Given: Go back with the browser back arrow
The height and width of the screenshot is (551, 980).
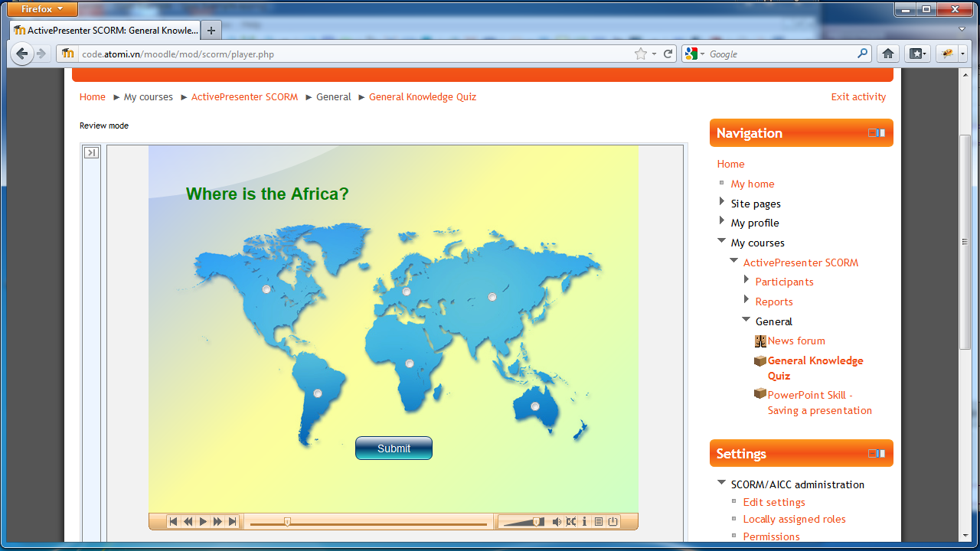Looking at the screenshot, I should pos(22,54).
